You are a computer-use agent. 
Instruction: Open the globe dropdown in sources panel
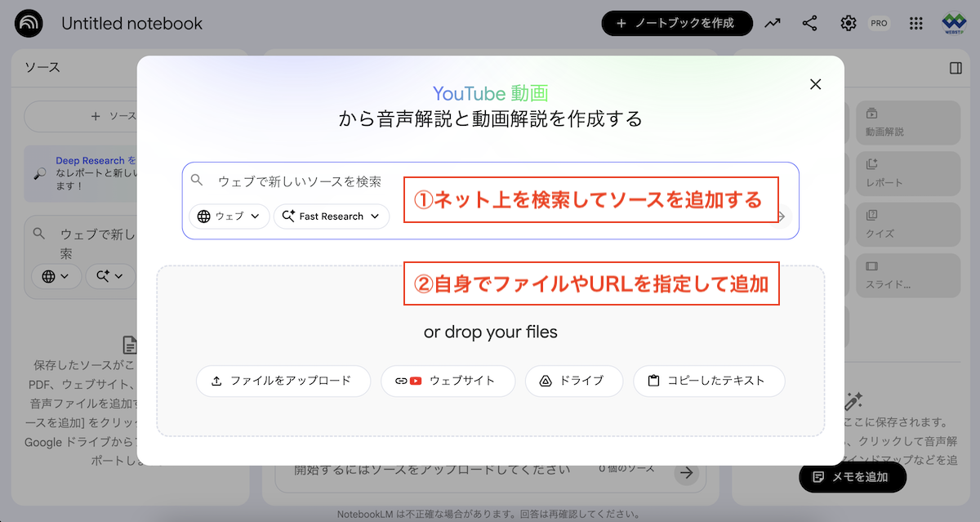pos(56,276)
